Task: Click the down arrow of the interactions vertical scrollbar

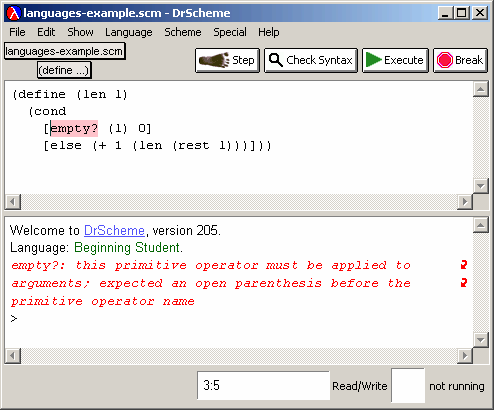Action: (x=481, y=340)
